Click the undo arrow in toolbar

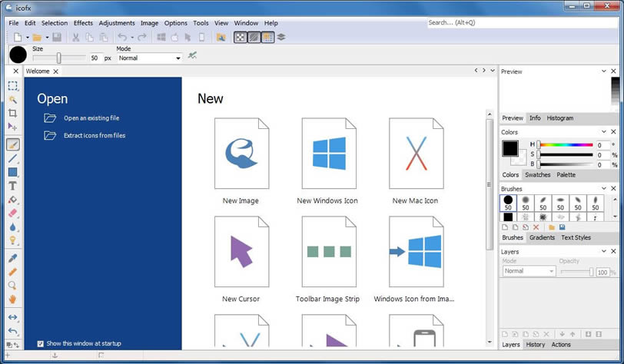[122, 38]
